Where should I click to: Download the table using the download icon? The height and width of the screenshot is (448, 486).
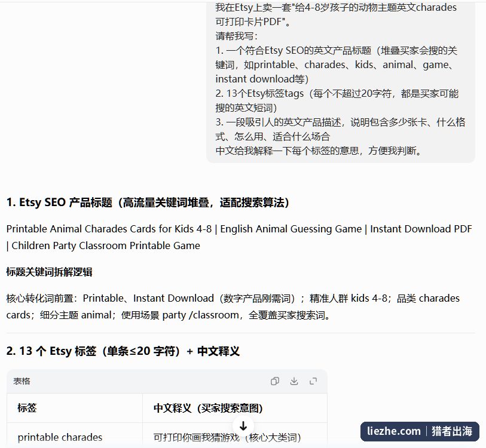pos(294,381)
